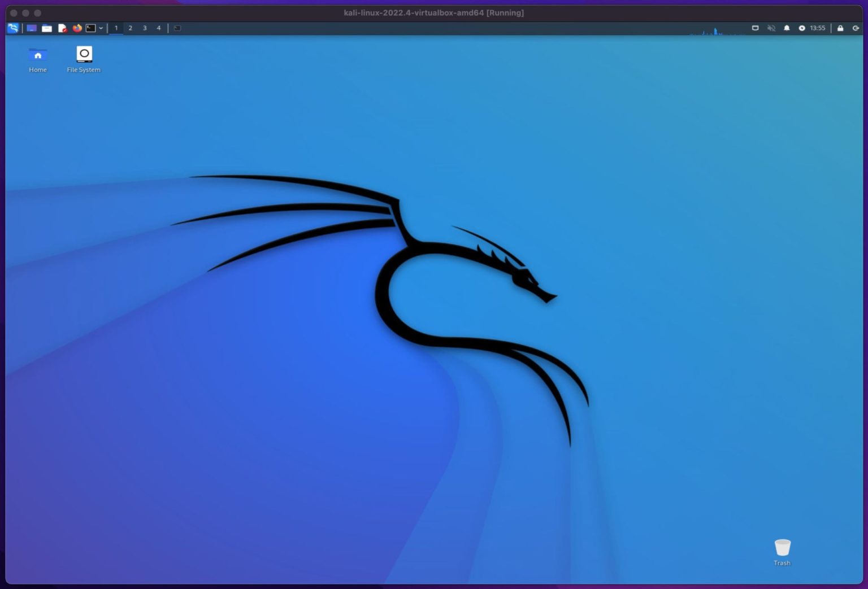Open the terminal emulator launcher
Image resolution: width=868 pixels, height=589 pixels.
pos(90,28)
